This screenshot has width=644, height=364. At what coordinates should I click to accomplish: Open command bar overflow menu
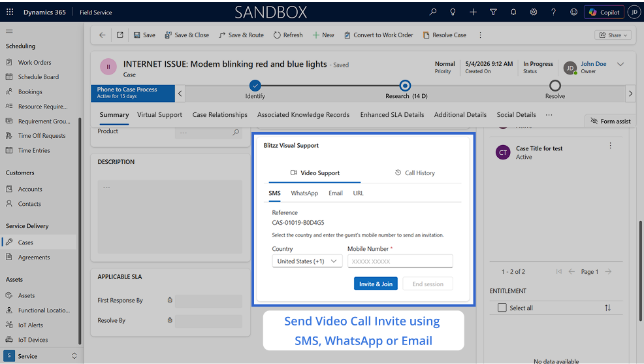point(480,35)
